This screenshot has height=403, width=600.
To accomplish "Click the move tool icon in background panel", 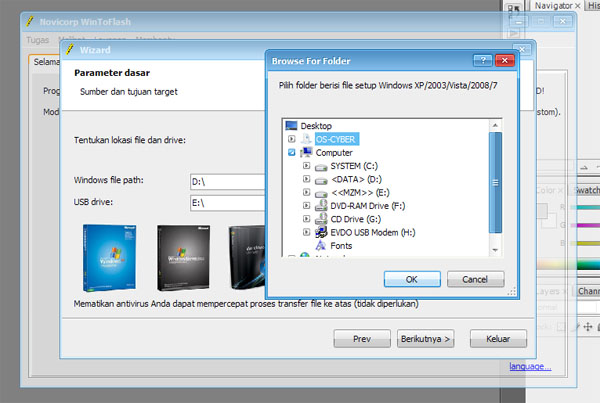I will [x=588, y=326].
